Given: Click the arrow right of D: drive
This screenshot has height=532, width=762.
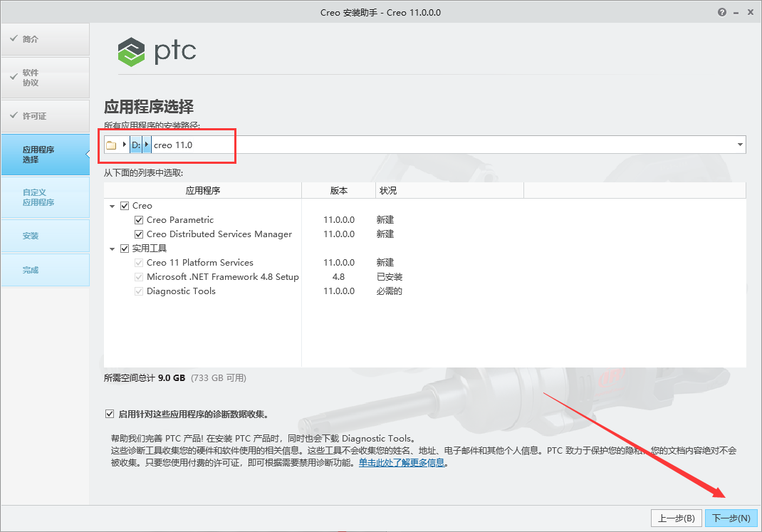Looking at the screenshot, I should (x=146, y=145).
